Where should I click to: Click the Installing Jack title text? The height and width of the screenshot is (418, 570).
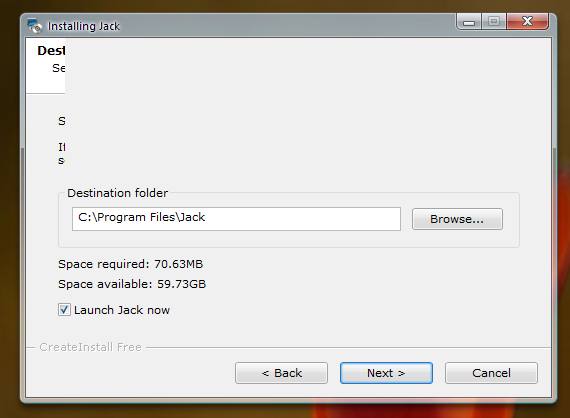coord(84,26)
